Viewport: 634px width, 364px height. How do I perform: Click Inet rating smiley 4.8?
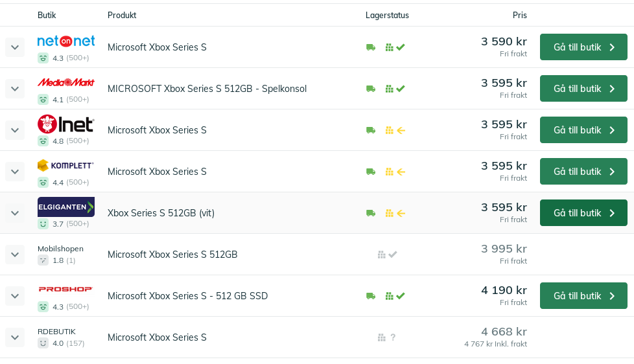tap(43, 141)
